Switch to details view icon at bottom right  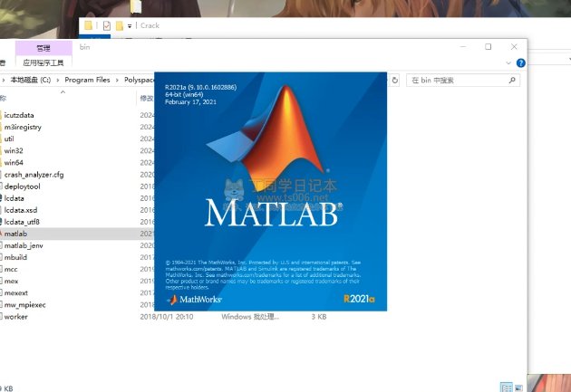pyautogui.click(x=506, y=387)
